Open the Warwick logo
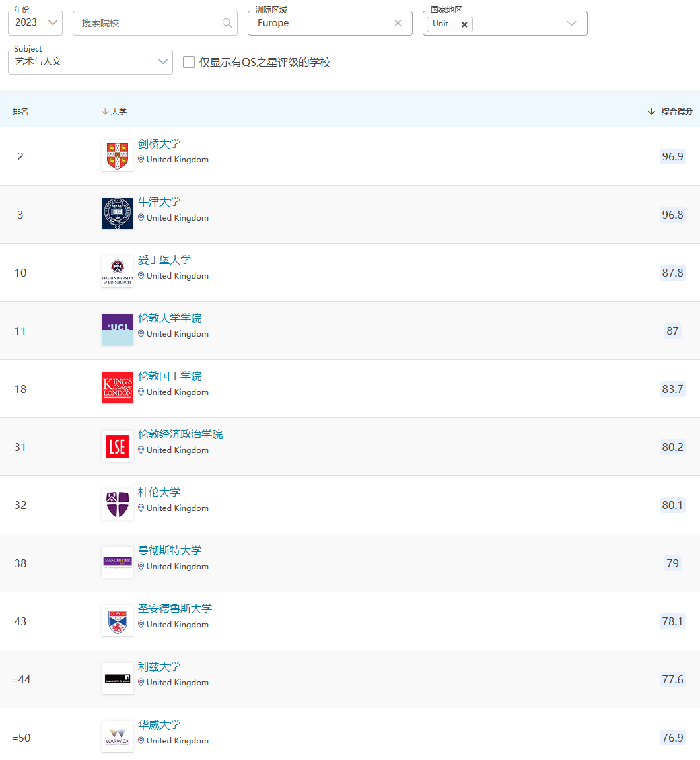Screen dimensions: 700x760 coord(118,737)
